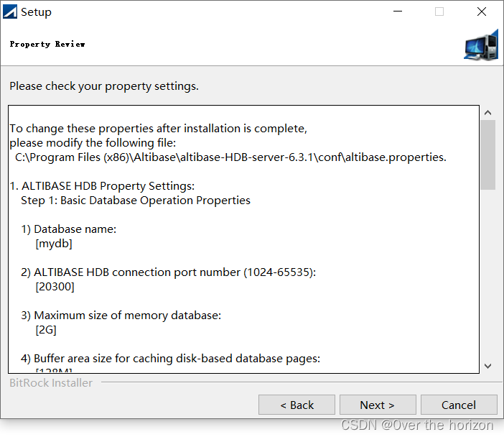This screenshot has height=437, width=504.
Task: Minimize the Setup window
Action: click(398, 11)
